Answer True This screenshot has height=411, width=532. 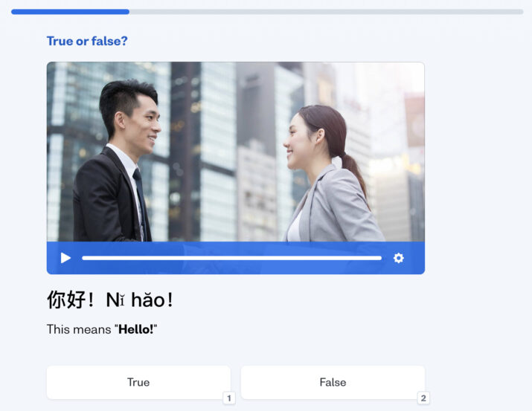pos(138,382)
